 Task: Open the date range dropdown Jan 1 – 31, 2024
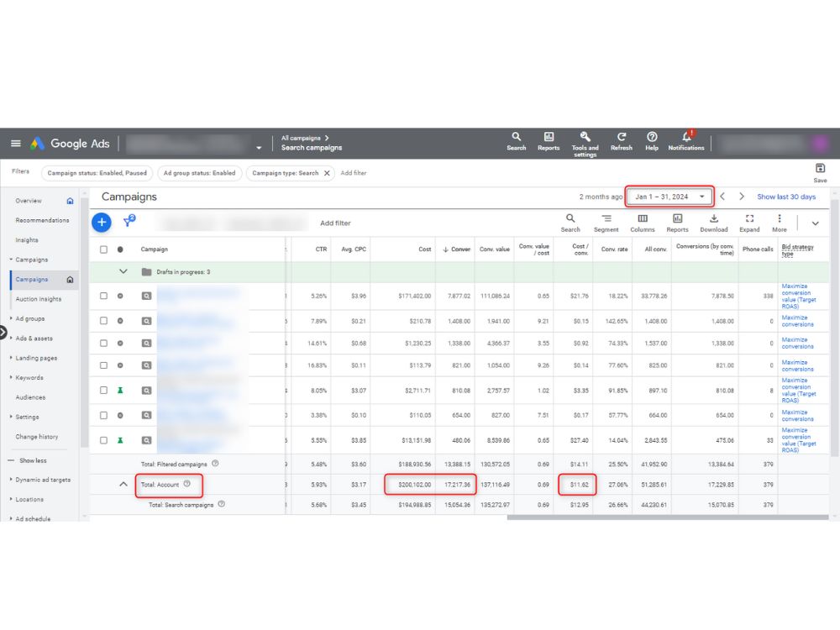click(x=669, y=197)
